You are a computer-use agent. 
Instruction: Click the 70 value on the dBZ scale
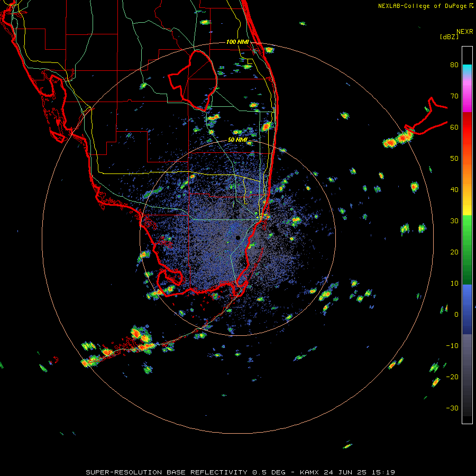point(454,96)
